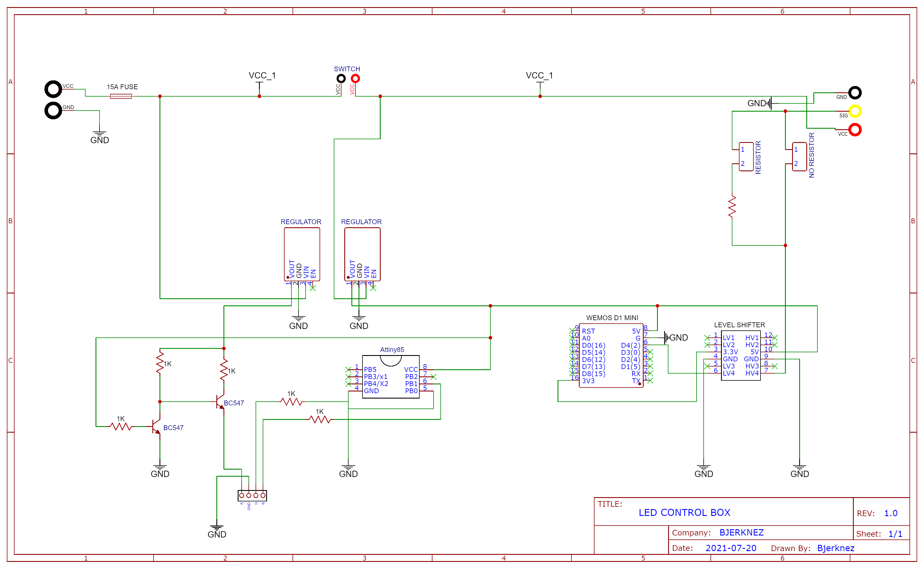The width and height of the screenshot is (924, 569).
Task: Click the red VCC output pad at right
Action: [855, 130]
